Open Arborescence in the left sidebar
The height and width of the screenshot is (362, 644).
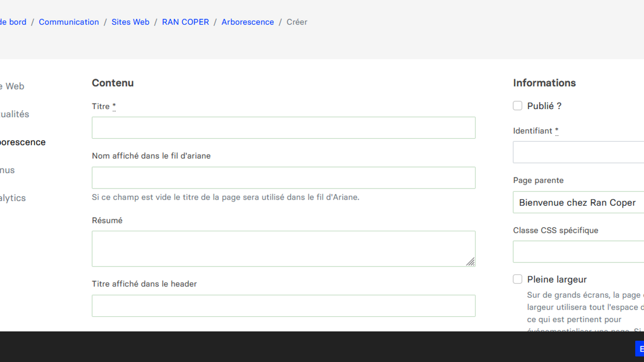point(23,142)
